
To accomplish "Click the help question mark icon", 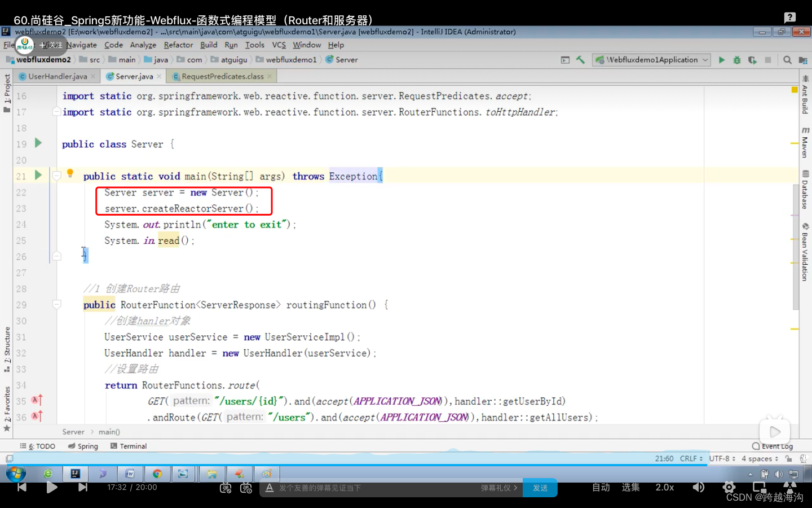I will pos(790,17).
